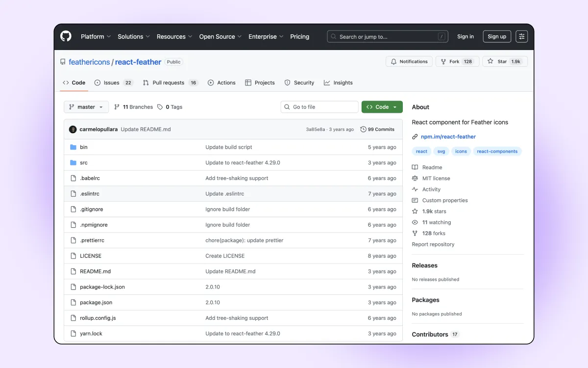Expand the Solutions navigation menu
588x368 pixels.
(133, 36)
